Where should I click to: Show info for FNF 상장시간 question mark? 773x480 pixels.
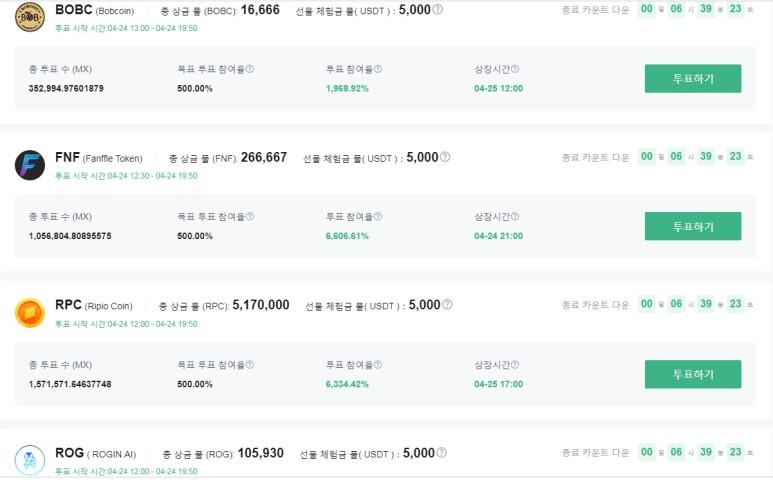click(515, 216)
